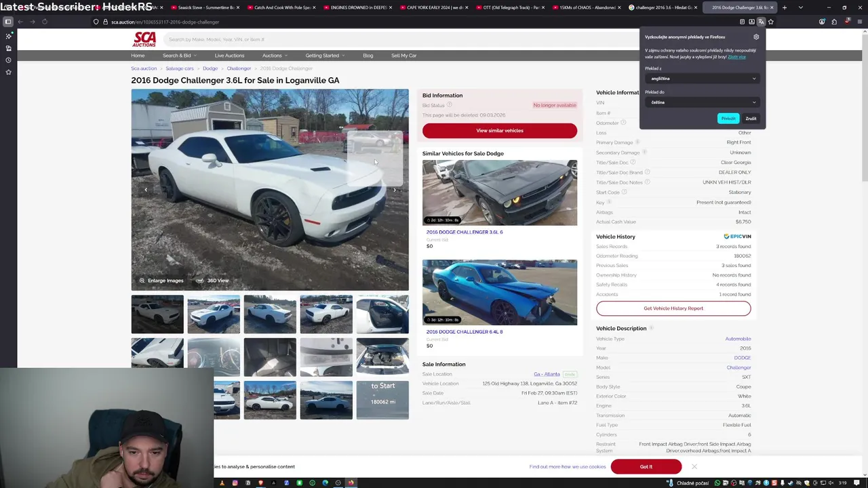Screen dimensions: 868x488
Task: Click the Got it cookie button
Action: (x=646, y=466)
